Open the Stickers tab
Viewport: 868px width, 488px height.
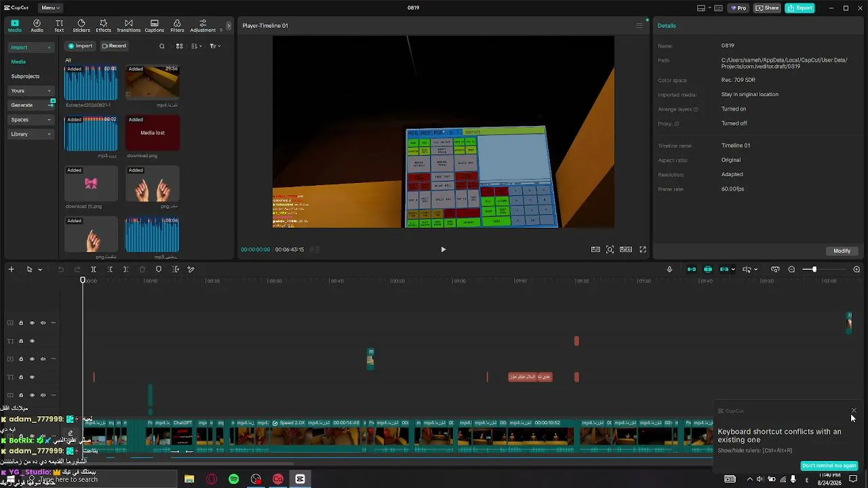click(81, 26)
